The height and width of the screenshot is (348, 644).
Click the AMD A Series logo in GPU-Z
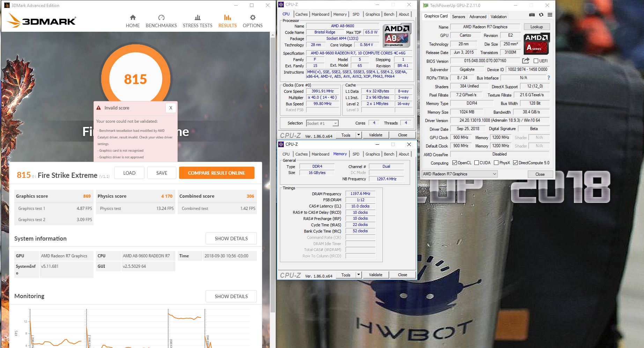[537, 44]
